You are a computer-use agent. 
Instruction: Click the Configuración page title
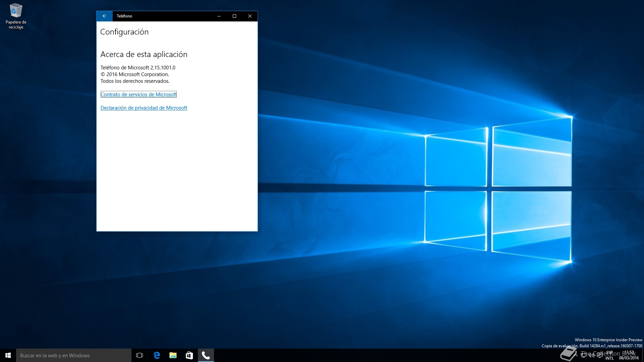pyautogui.click(x=124, y=32)
